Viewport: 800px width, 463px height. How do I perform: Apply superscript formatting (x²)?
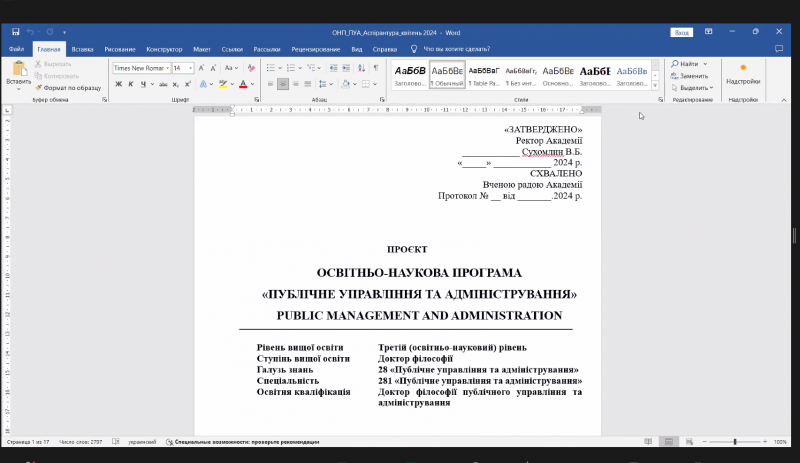[188, 84]
